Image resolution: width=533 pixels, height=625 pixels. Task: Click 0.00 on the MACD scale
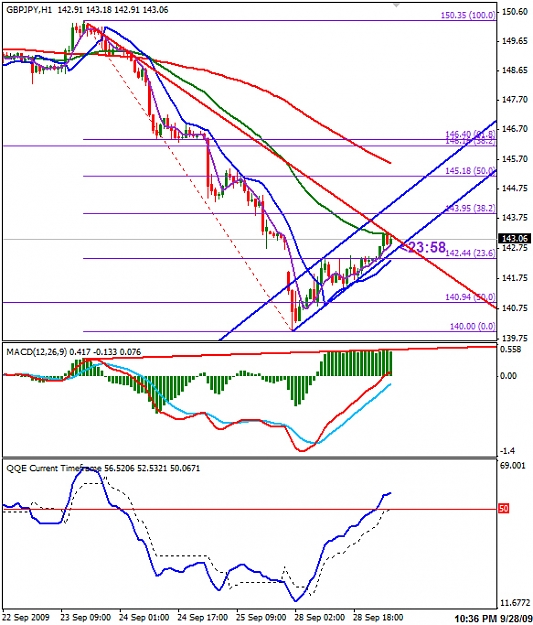[x=509, y=376]
